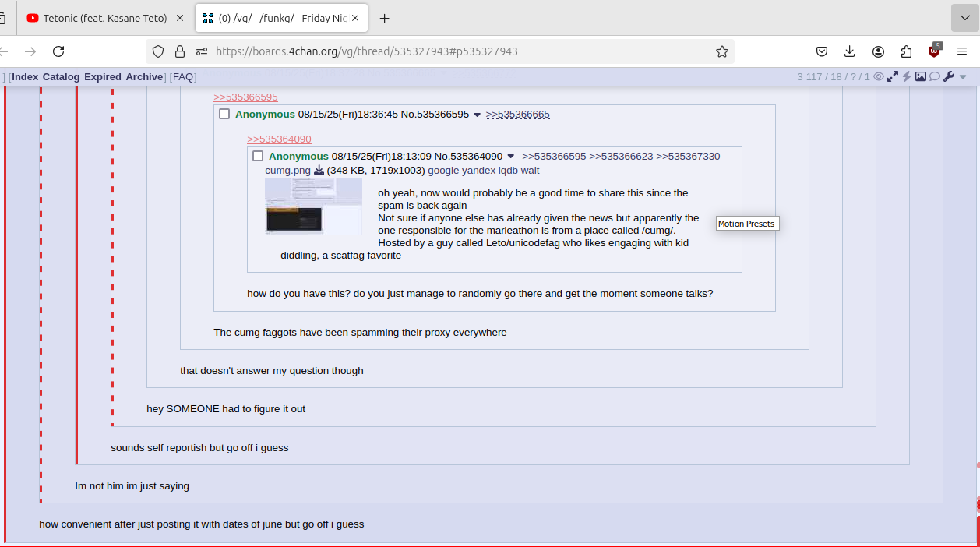Open 4chan X settings wrench icon
980x547 pixels.
click(x=948, y=76)
